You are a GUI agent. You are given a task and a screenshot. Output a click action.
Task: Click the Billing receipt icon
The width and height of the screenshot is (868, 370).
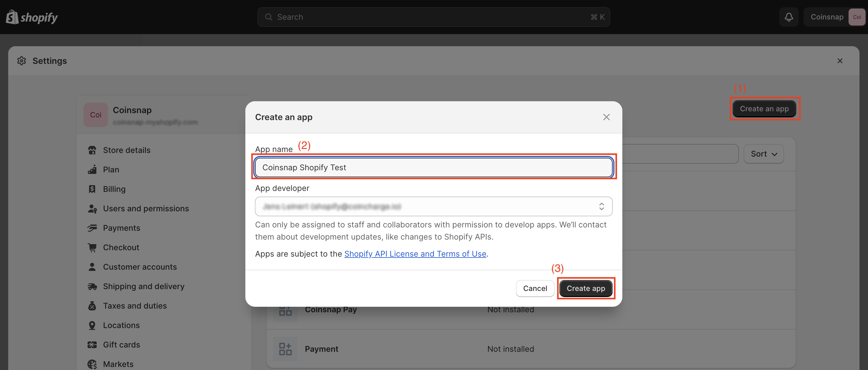(92, 189)
